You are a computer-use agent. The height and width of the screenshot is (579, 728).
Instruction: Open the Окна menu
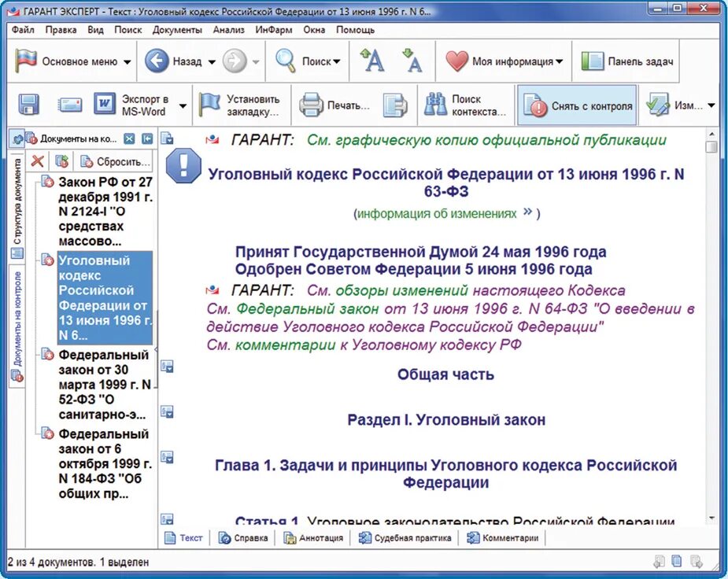[x=314, y=30]
